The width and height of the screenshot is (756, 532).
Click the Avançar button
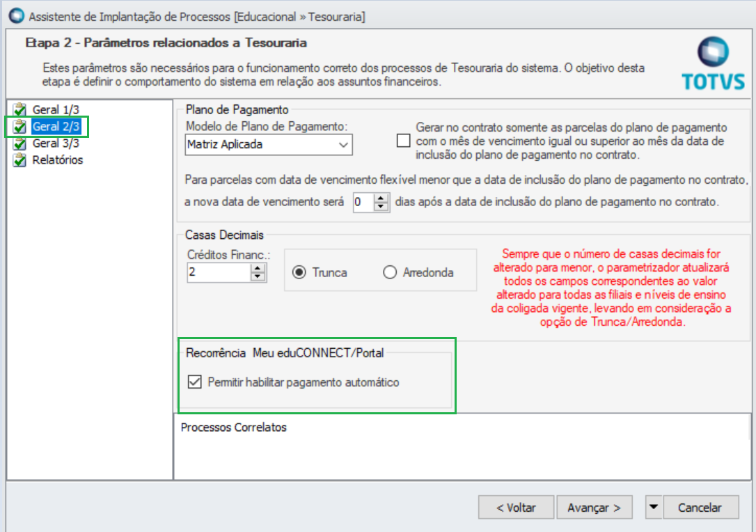click(594, 508)
